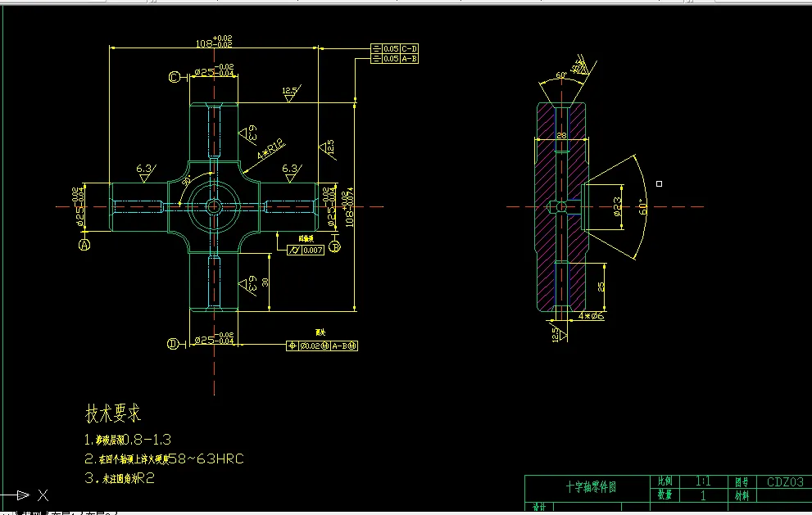
Task: Click datum symbol D
Action: pyautogui.click(x=173, y=344)
